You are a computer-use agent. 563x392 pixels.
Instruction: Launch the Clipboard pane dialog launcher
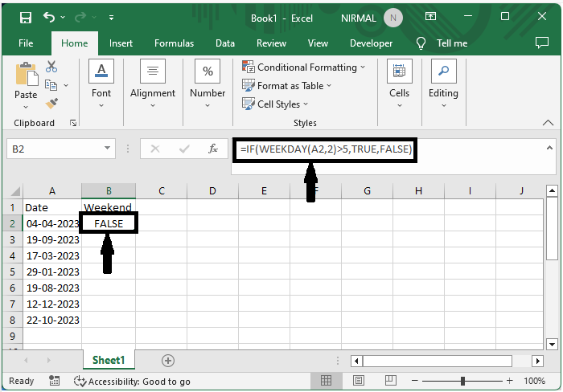coord(73,124)
